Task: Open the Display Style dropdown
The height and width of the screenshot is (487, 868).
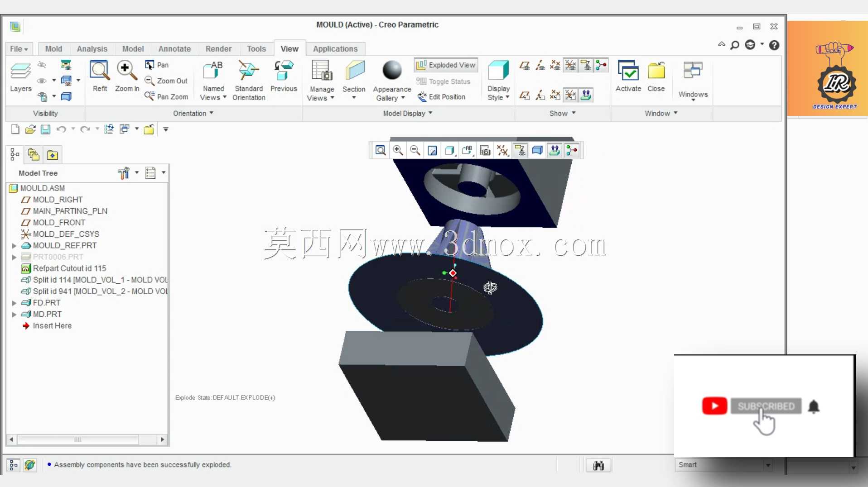Action: 498,93
